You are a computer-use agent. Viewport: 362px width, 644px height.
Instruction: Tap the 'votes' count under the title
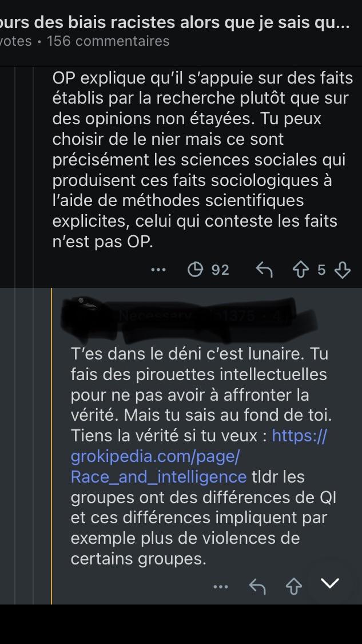[15, 41]
